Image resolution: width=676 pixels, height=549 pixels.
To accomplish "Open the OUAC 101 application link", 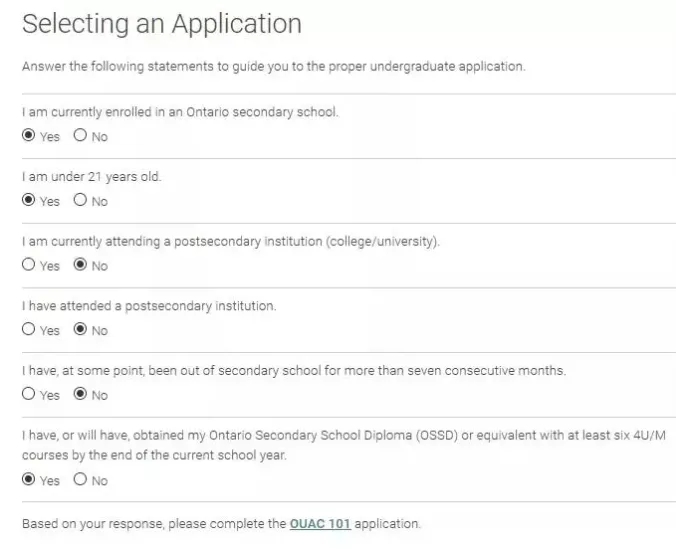I will [x=320, y=523].
